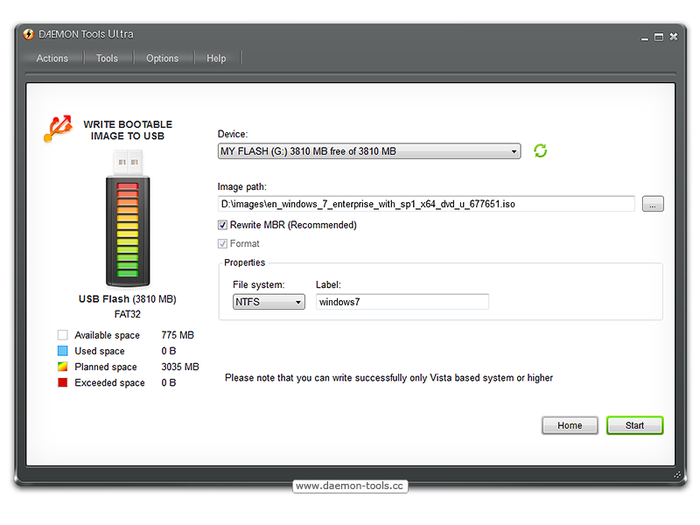The width and height of the screenshot is (700, 525).
Task: Click the USB flash drive capacity graphic
Action: pyautogui.click(x=128, y=219)
